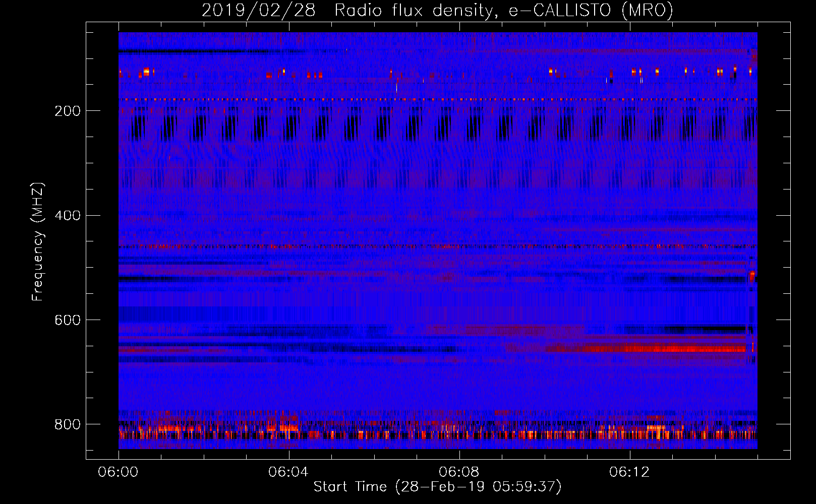Click the 'Start Time (28-Feb-19 05:59:37)' label
816x504 pixels.
coord(437,486)
